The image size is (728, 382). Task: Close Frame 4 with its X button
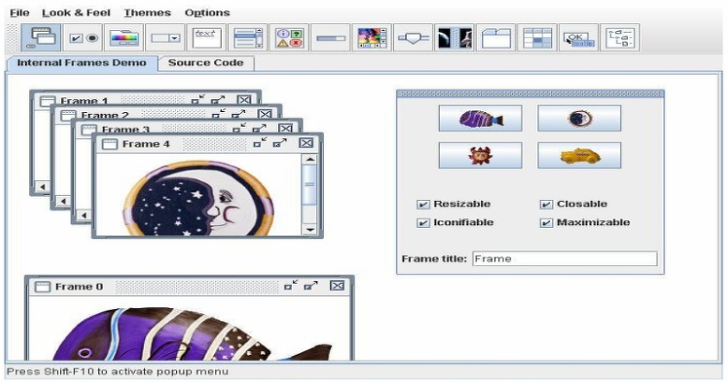(306, 142)
